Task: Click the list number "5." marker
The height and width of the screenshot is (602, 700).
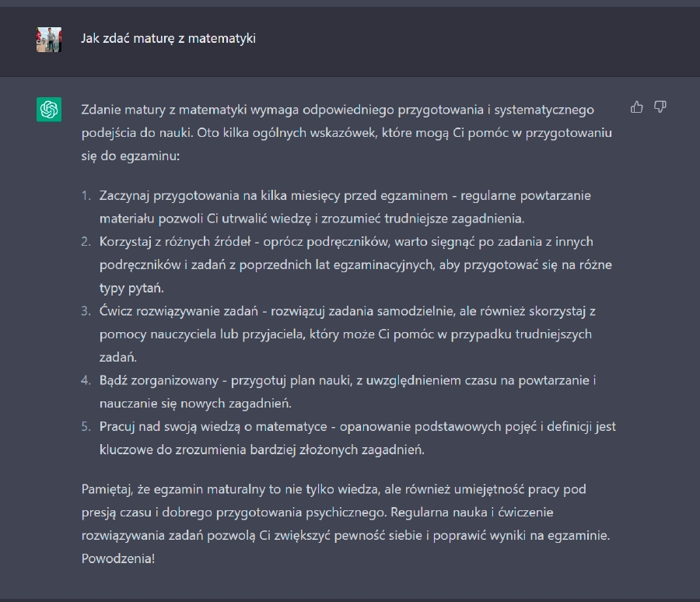Action: coord(86,426)
